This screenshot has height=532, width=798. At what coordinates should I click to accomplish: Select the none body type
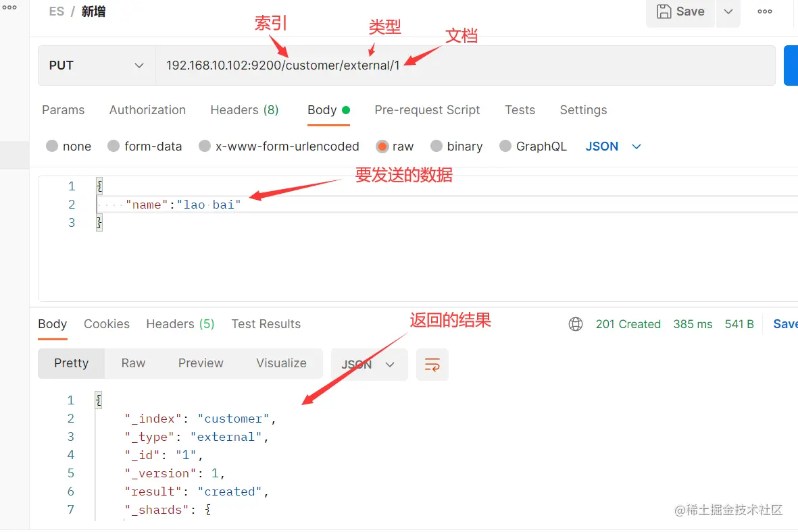click(68, 147)
